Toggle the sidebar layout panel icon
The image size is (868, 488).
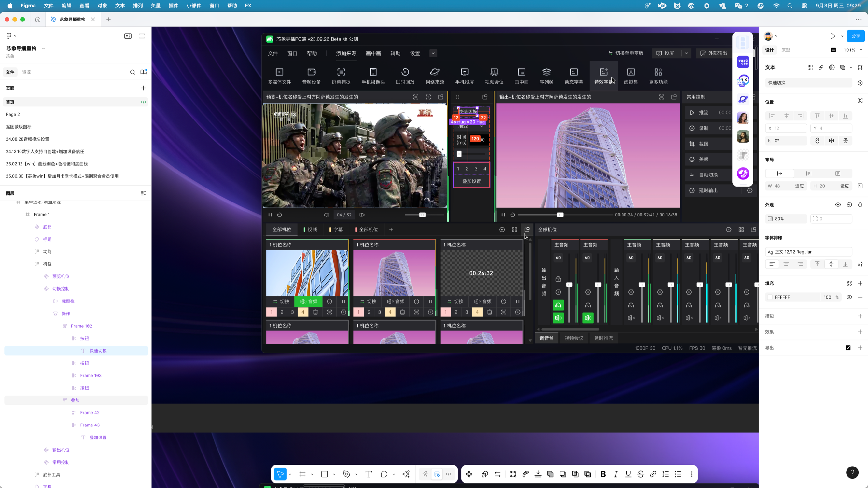[142, 36]
